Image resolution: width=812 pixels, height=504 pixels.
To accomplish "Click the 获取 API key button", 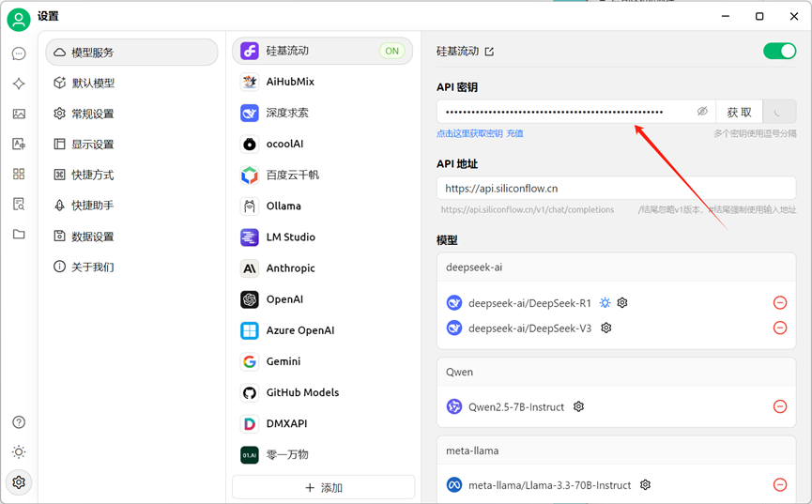I will point(739,112).
